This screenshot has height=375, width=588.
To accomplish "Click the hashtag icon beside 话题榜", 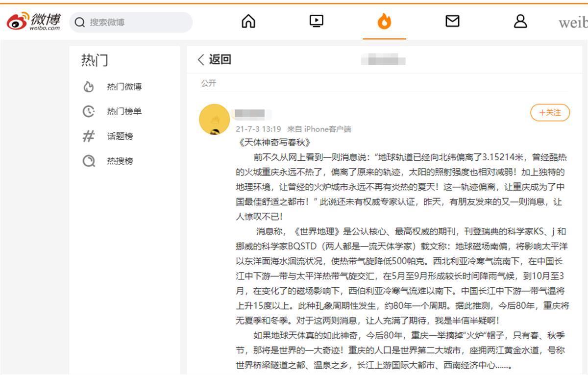I will pos(89,136).
